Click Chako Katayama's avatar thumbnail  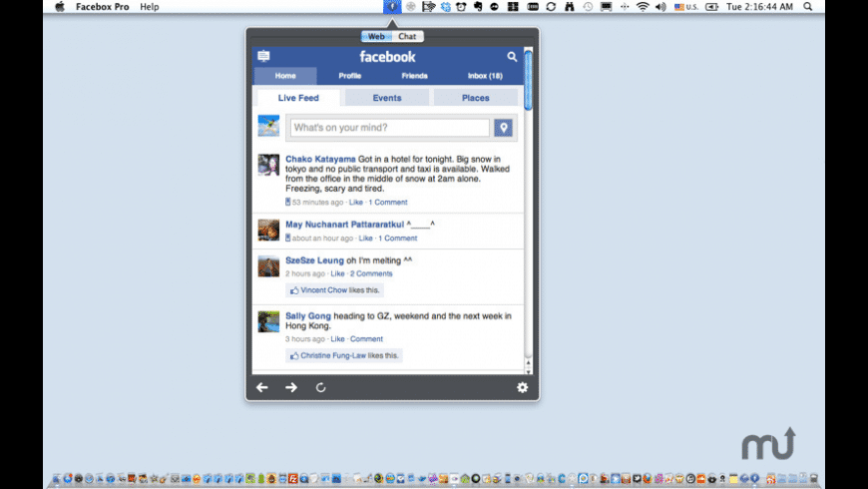tap(268, 165)
